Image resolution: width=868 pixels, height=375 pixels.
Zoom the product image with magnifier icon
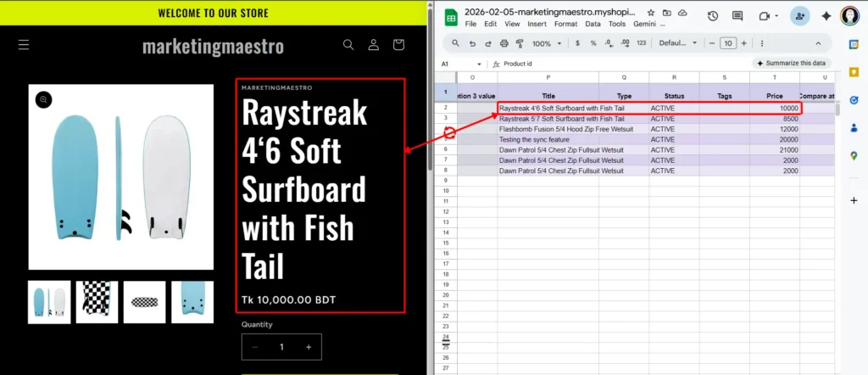point(43,100)
